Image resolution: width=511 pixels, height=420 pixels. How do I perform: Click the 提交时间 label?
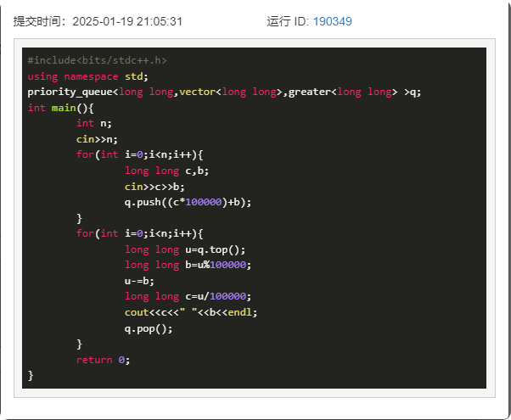pos(39,21)
